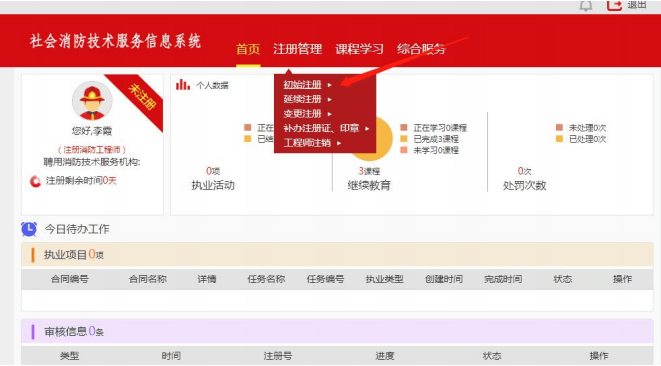Click the red timer icon beside 注册剩余时间
Screen dimensions: 661x366
[35, 181]
